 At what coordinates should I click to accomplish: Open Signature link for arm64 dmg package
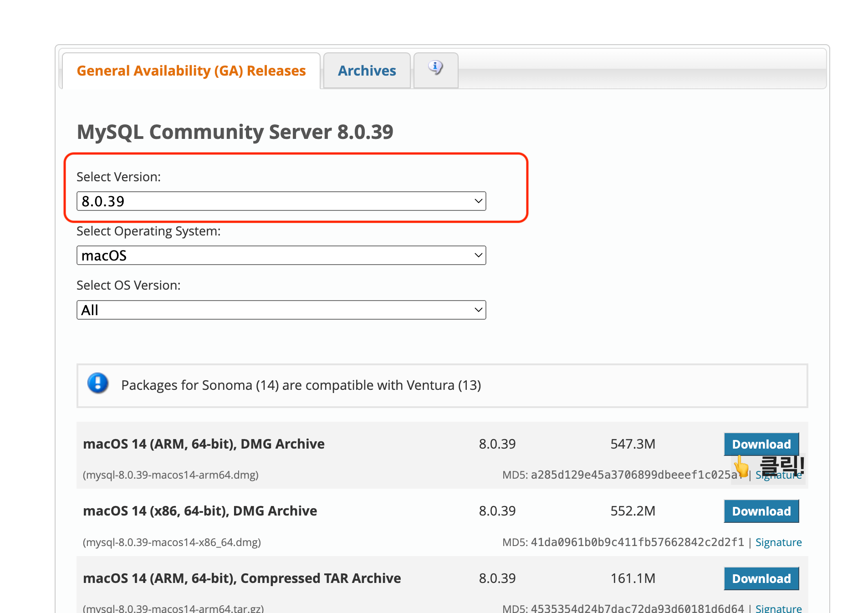pos(778,475)
